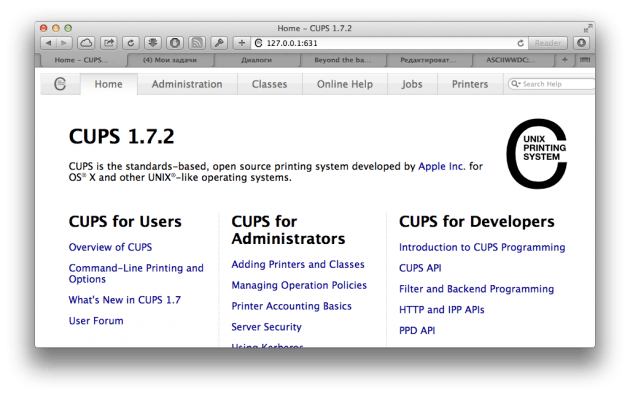This screenshot has width=630, height=396.
Task: Go back with the browser back arrow
Action: pyautogui.click(x=49, y=43)
